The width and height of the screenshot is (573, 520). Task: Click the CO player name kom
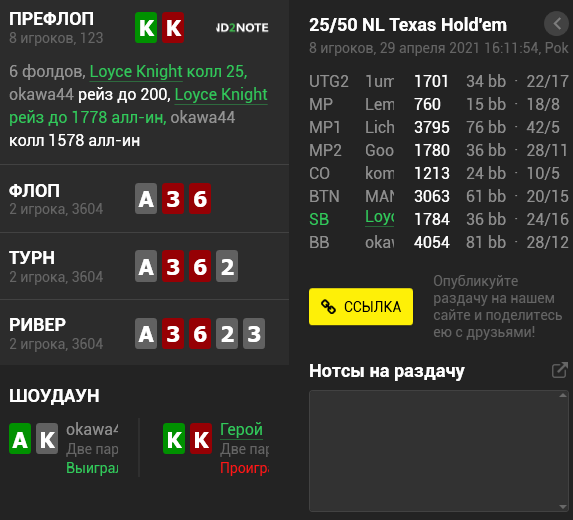[x=380, y=174]
